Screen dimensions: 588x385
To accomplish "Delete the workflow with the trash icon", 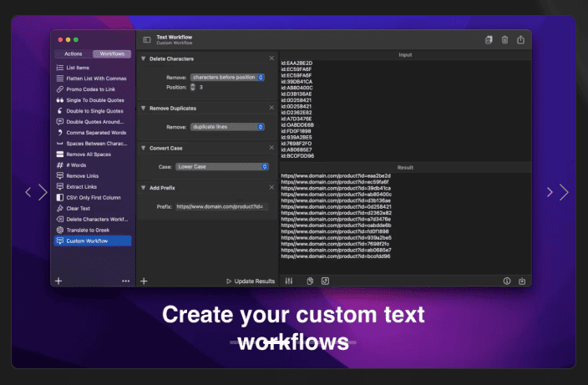I will tap(504, 40).
